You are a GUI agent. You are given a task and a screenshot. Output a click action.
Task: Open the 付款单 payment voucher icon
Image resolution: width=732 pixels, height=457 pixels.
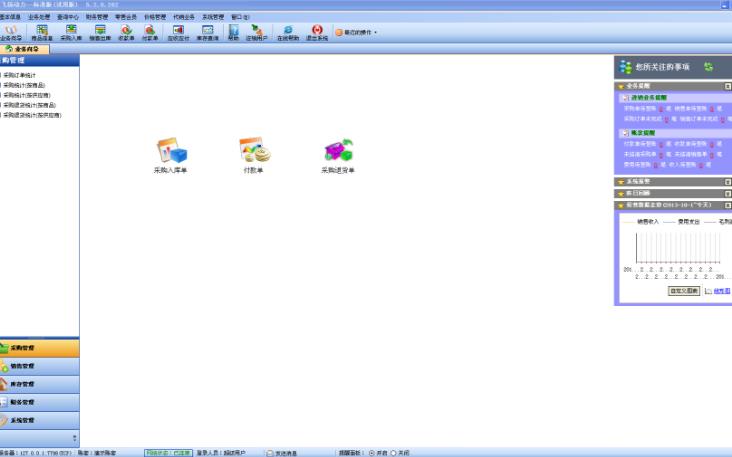tap(253, 151)
